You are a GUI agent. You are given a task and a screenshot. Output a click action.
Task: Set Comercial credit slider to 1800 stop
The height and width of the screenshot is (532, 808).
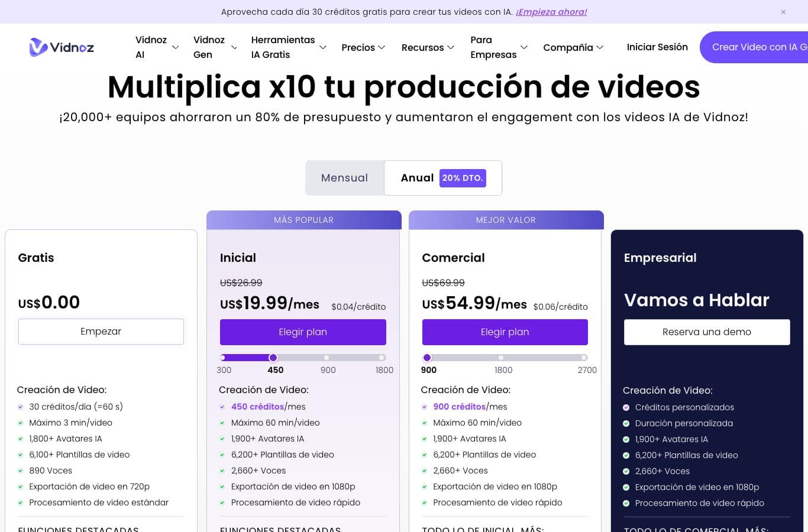501,358
